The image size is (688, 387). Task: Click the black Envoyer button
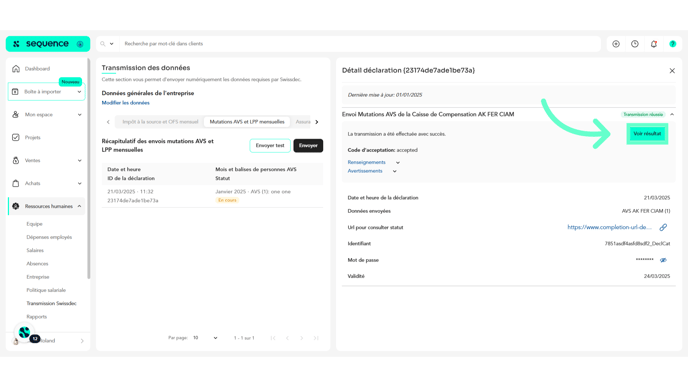tap(308, 146)
